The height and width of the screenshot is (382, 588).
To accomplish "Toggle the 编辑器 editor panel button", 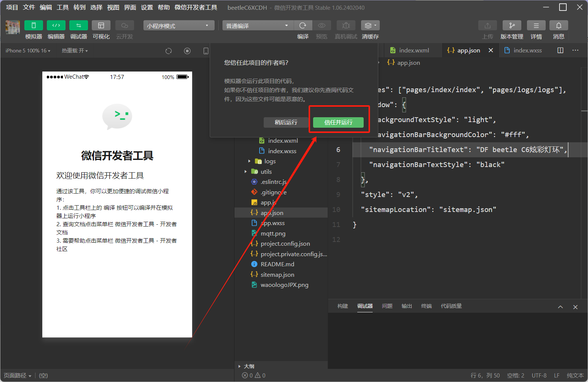I will [x=56, y=25].
